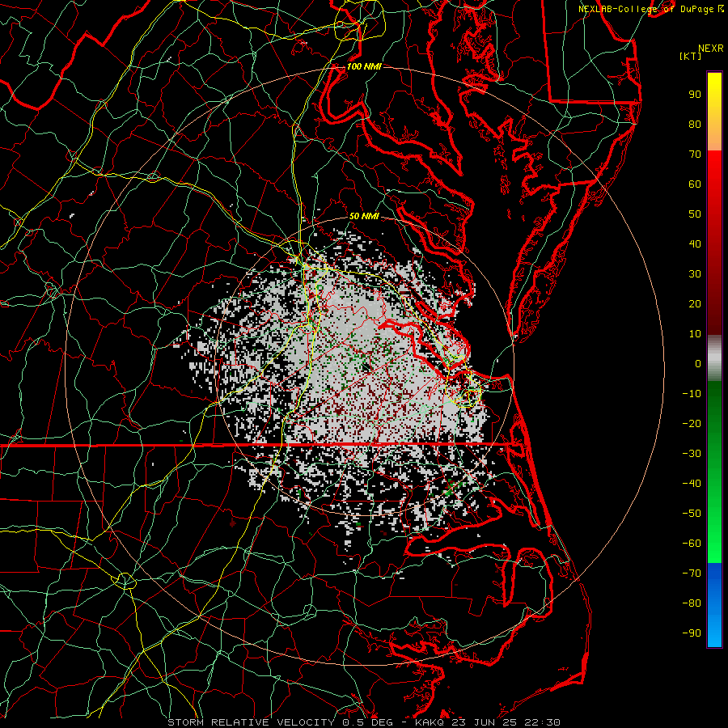Screen dimensions: 728x728
Task: Click the positive 10 knots scale label
Action: tap(695, 334)
